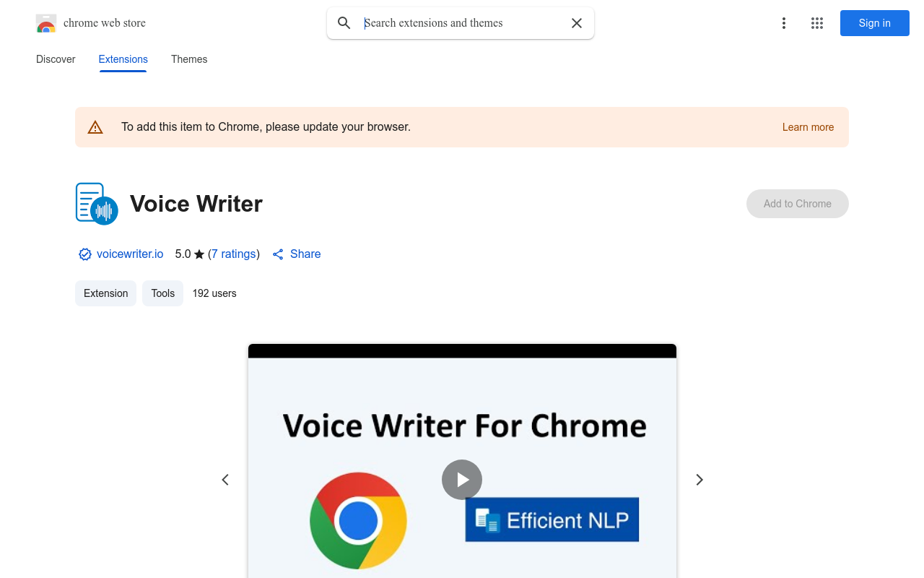This screenshot has width=924, height=578.
Task: Click the 192 users text
Action: click(x=214, y=293)
